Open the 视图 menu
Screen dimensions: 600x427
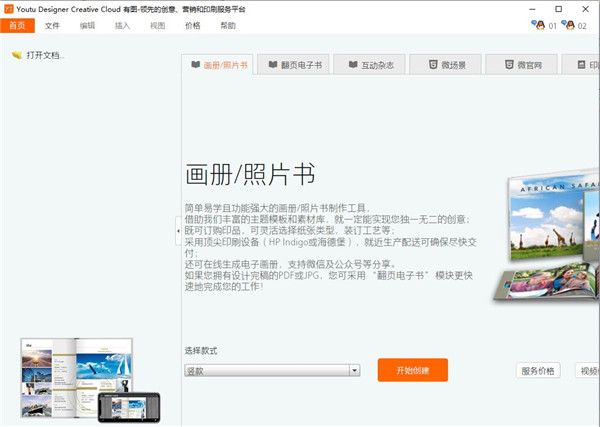coord(158,26)
